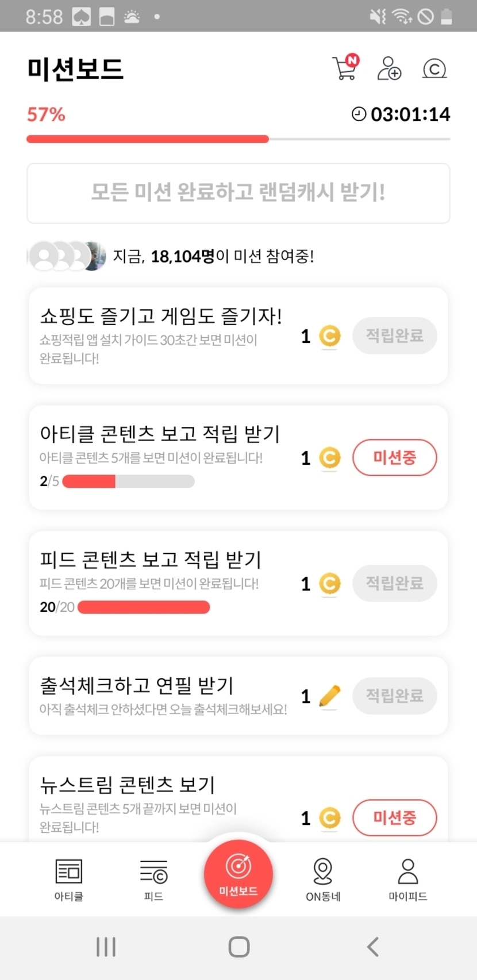Screen dimensions: 477x980
Task: Go to the 마이피드 tab
Action: coord(407,879)
